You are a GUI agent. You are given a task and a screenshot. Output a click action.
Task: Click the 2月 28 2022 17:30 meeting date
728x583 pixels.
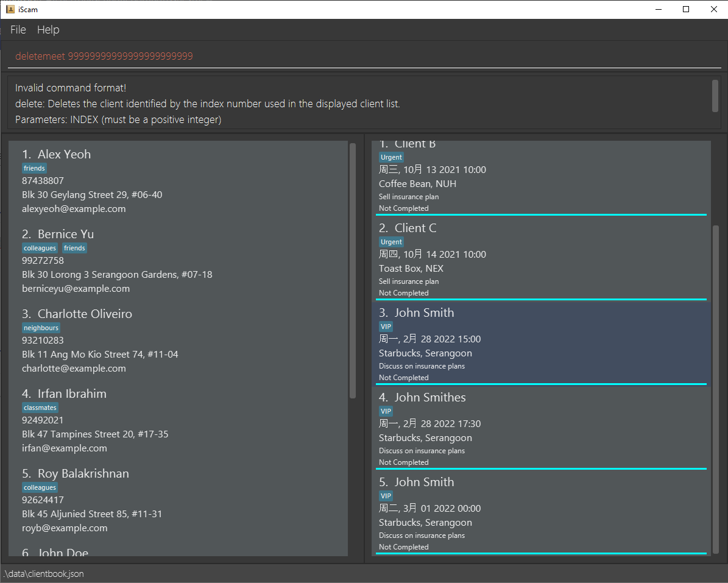pos(429,424)
